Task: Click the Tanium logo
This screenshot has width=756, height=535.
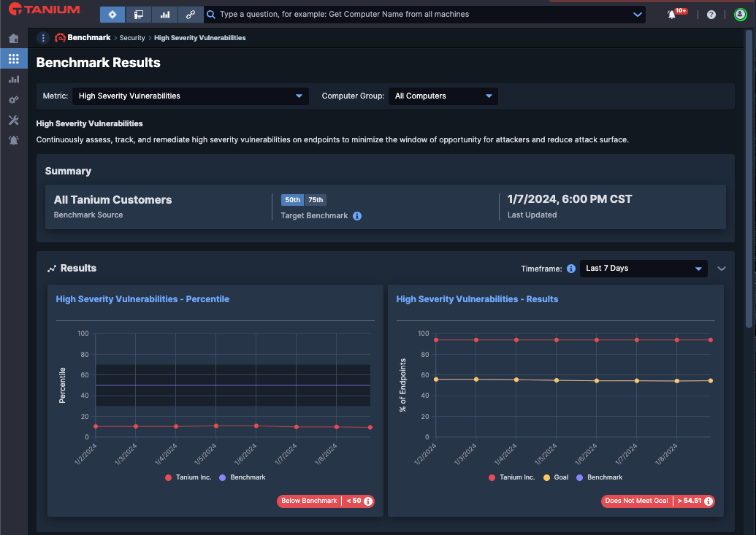Action: [45, 9]
